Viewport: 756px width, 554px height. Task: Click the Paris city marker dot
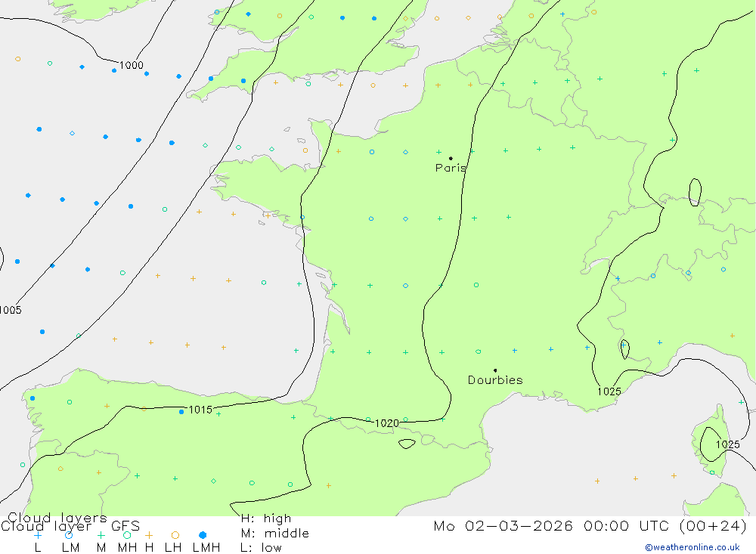click(451, 158)
